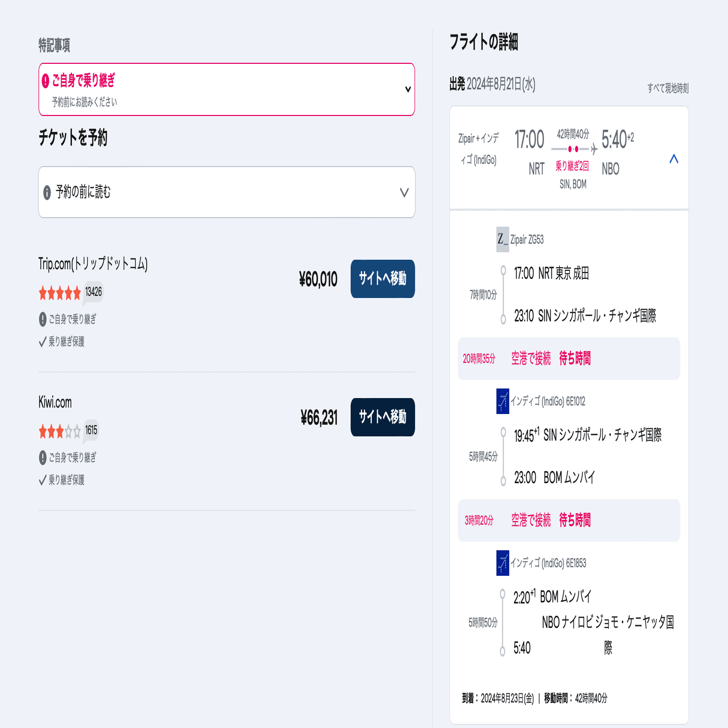
Task: Click the airplane icon on the route line
Action: coord(594,150)
